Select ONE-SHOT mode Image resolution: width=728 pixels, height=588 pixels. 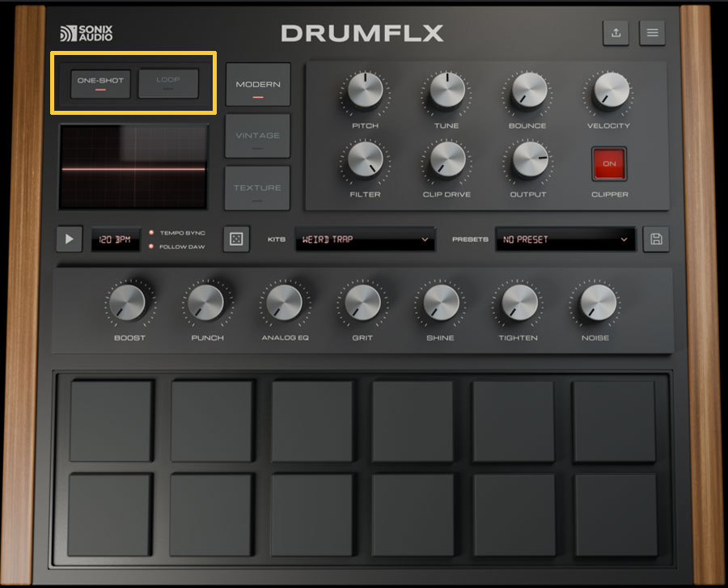click(100, 83)
